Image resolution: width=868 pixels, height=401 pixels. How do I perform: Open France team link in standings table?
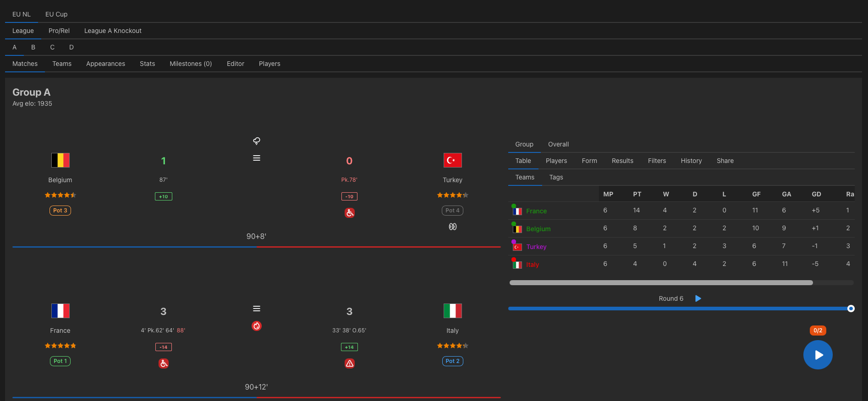[x=536, y=211]
